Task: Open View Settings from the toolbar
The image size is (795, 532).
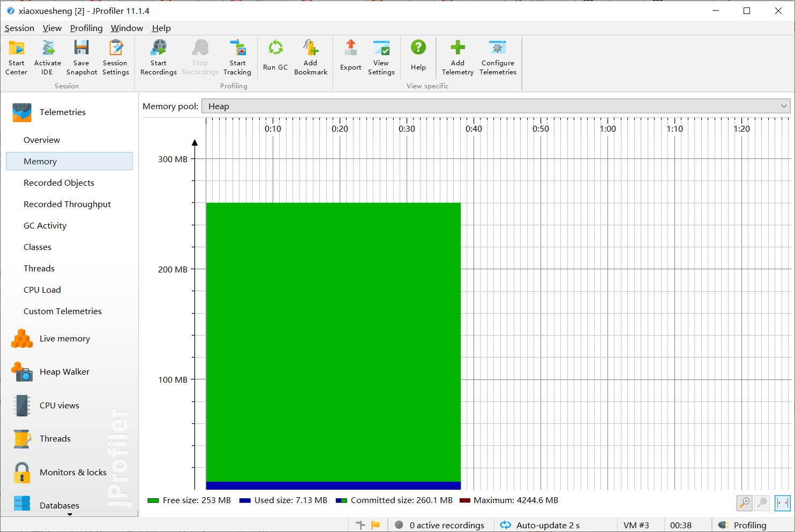Action: click(x=381, y=57)
